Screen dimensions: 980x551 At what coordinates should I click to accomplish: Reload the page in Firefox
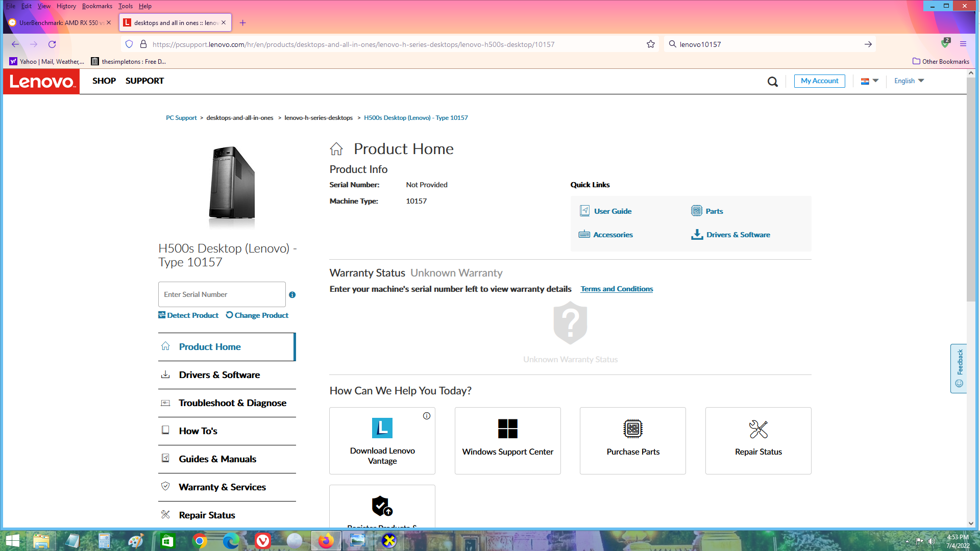[52, 44]
